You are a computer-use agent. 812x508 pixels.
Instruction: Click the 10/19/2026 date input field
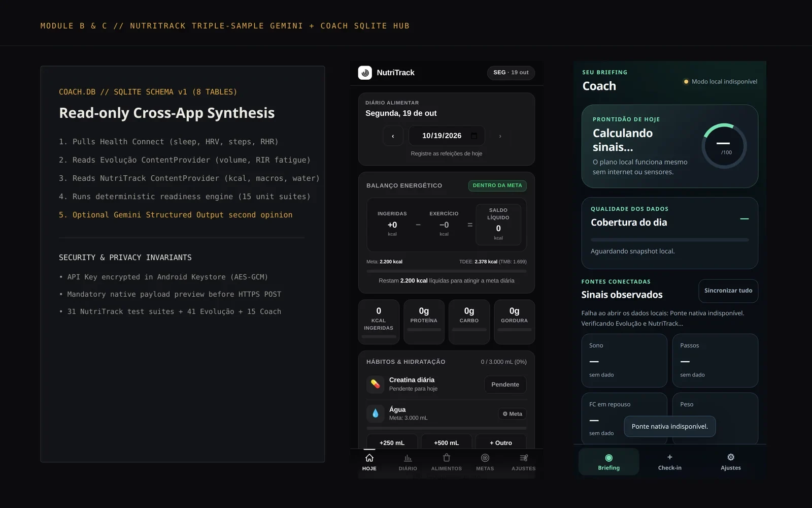[447, 136]
